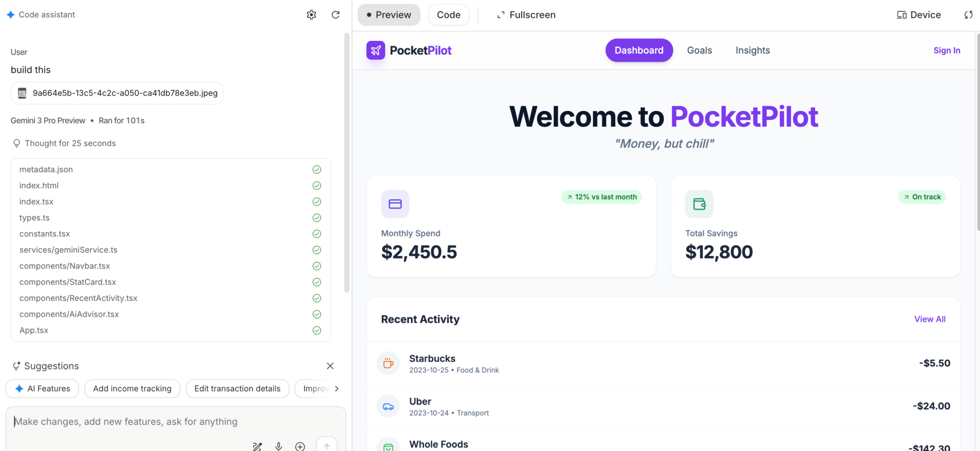The width and height of the screenshot is (980, 451).
Task: Click the Code assistant sparkle icon
Action: pos(11,15)
